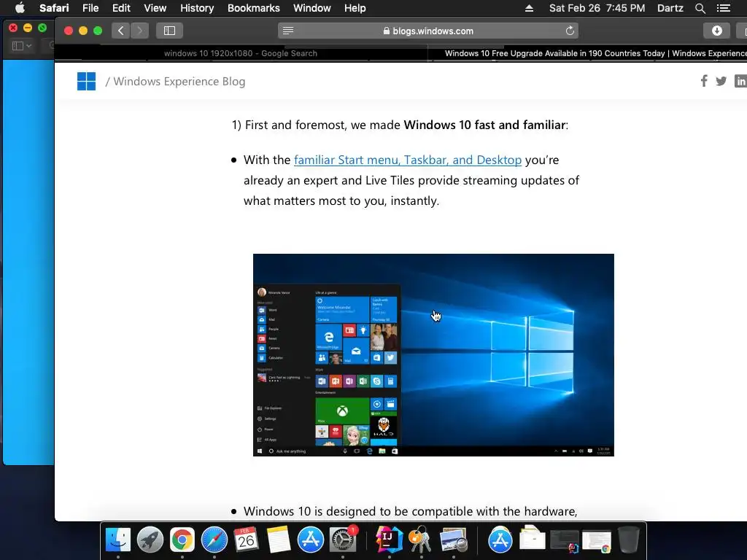Open Finder from the Dock
The height and width of the screenshot is (560, 747).
117,540
